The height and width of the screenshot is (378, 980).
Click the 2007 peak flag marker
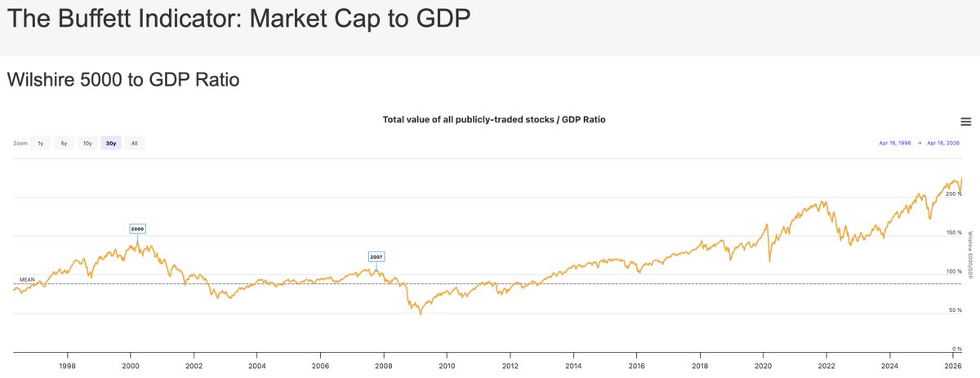click(376, 257)
